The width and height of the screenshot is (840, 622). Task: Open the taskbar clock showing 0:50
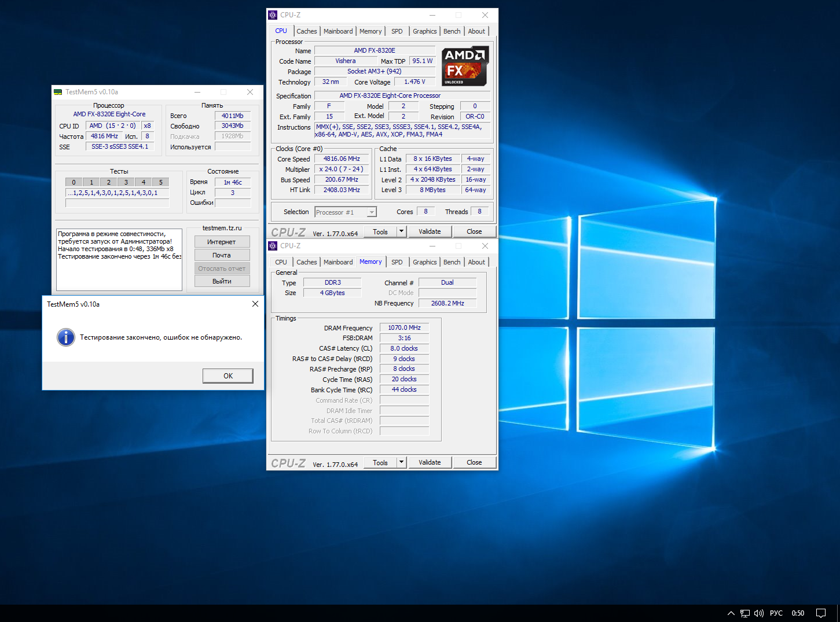[798, 613]
